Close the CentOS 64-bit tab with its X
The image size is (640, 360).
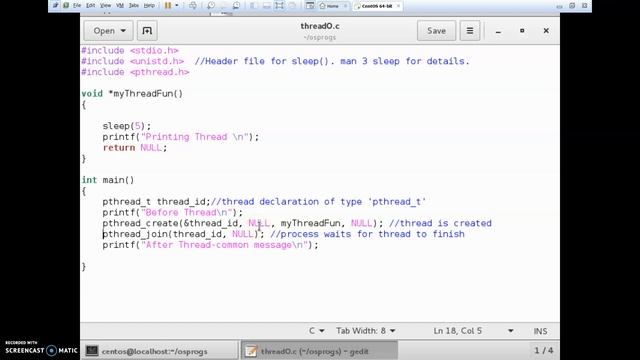point(398,6)
